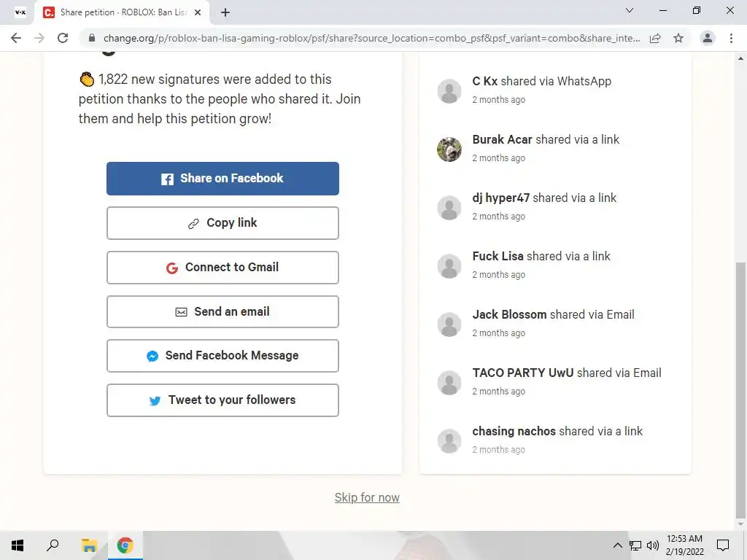Image resolution: width=747 pixels, height=560 pixels.
Task: Click the share page icon in address bar
Action: point(655,38)
